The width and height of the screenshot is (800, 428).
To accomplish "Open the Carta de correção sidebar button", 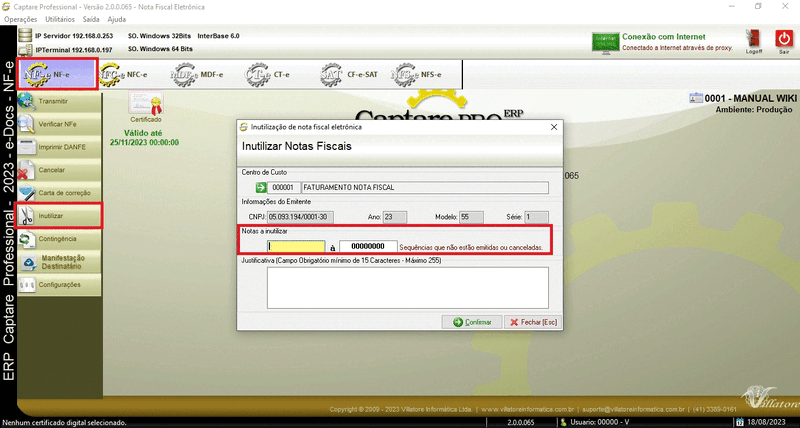I will pyautogui.click(x=59, y=193).
